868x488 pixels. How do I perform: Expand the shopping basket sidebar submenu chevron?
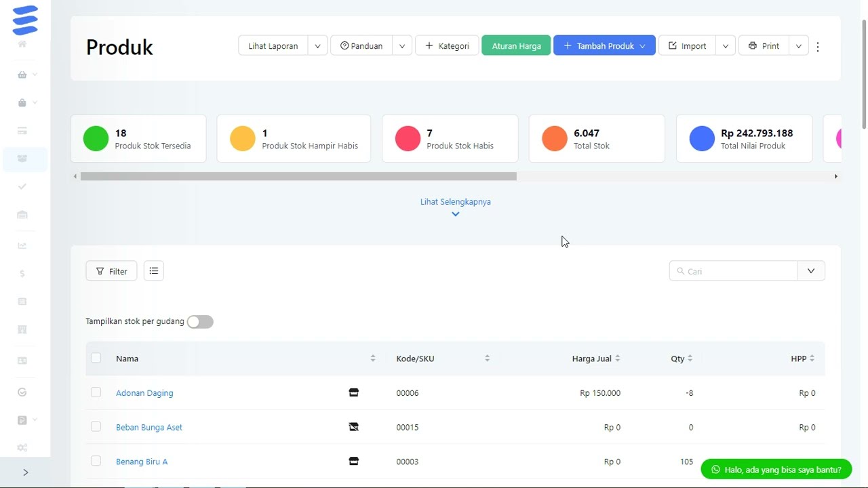click(35, 75)
